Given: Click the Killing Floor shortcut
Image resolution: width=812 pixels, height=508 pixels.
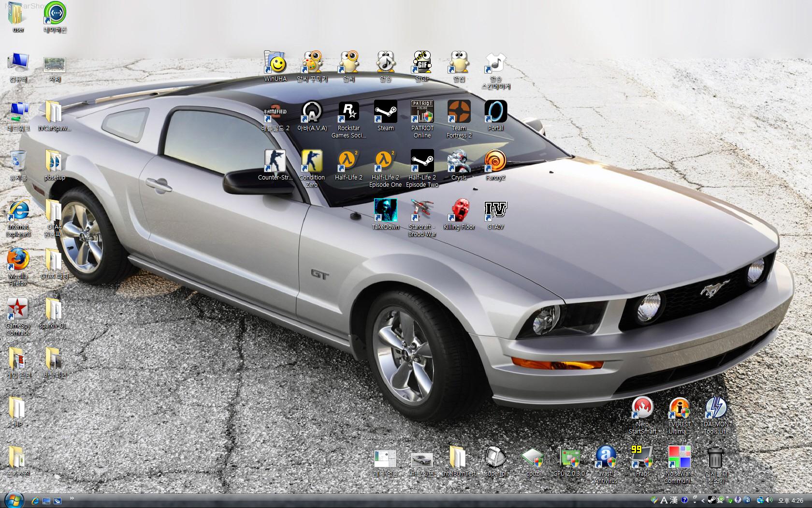Looking at the screenshot, I should tap(459, 211).
